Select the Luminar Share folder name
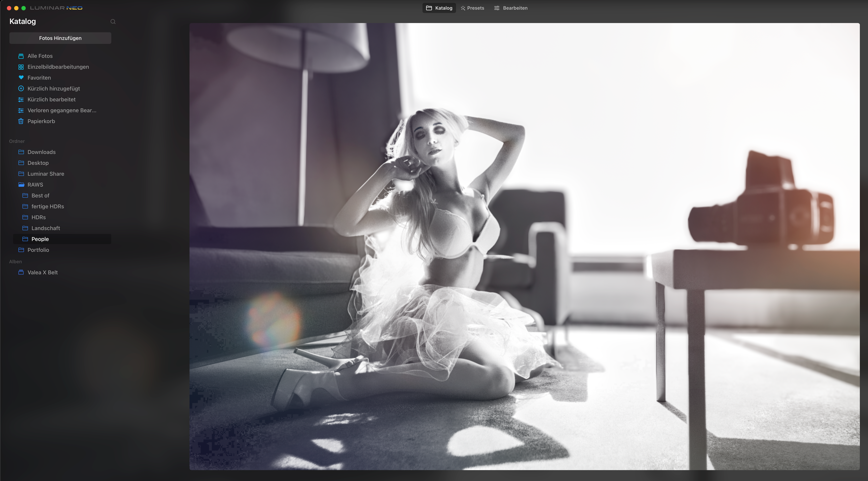This screenshot has width=868, height=481. [46, 174]
